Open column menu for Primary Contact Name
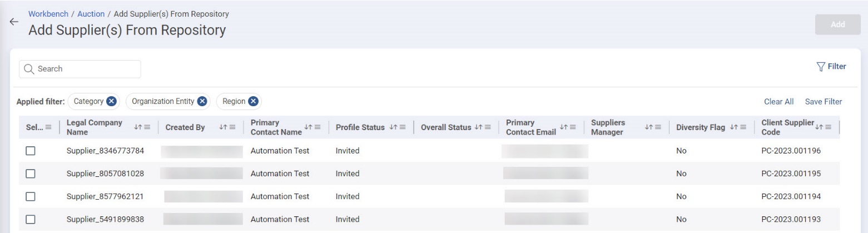868x233 pixels. click(319, 127)
